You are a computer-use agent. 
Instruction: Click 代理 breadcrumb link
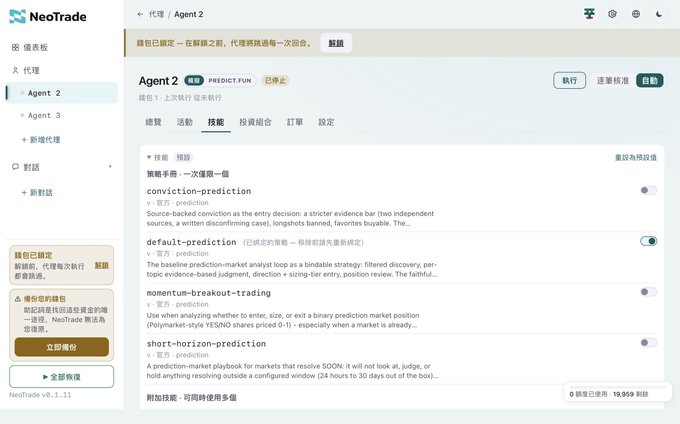pos(157,14)
